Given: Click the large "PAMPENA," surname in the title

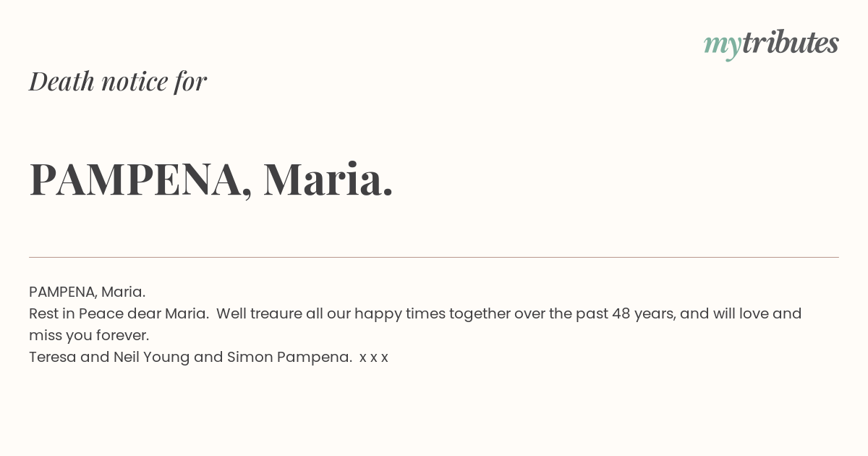Looking at the screenshot, I should 141,180.
